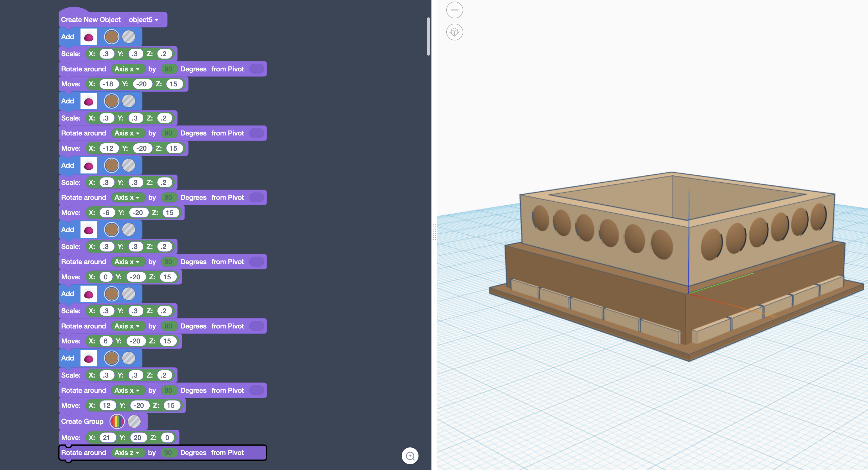The height and width of the screenshot is (470, 868).
Task: Open the Axis z dropdown on the last Rotate block
Action: point(128,452)
